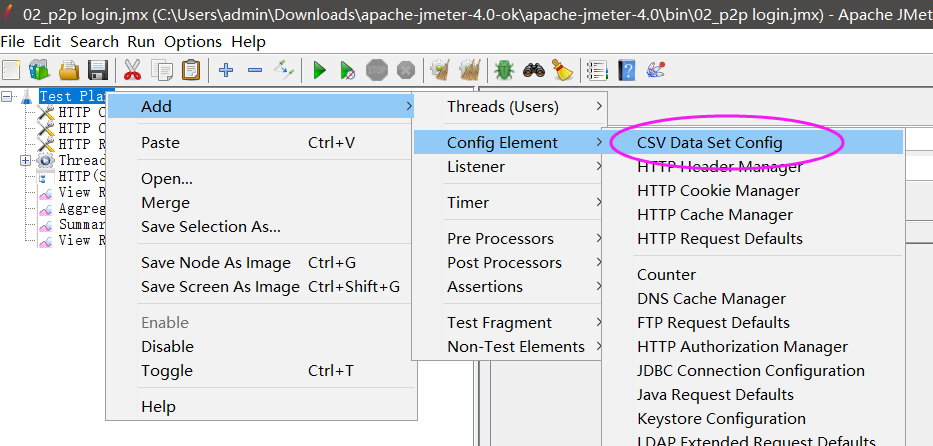Open the Run menu

click(141, 42)
